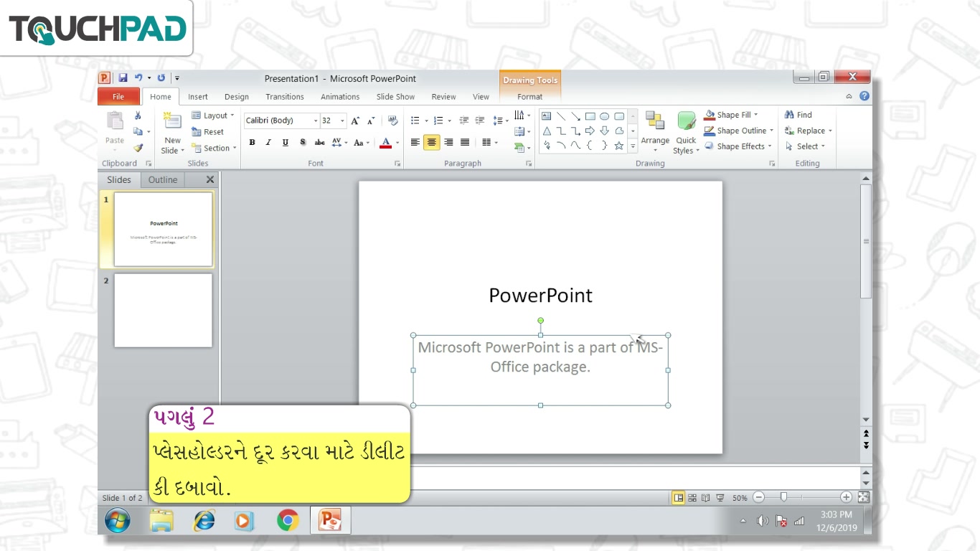Open PowerPoint Help question mark icon
This screenshot has height=551, width=980.
pyautogui.click(x=864, y=96)
